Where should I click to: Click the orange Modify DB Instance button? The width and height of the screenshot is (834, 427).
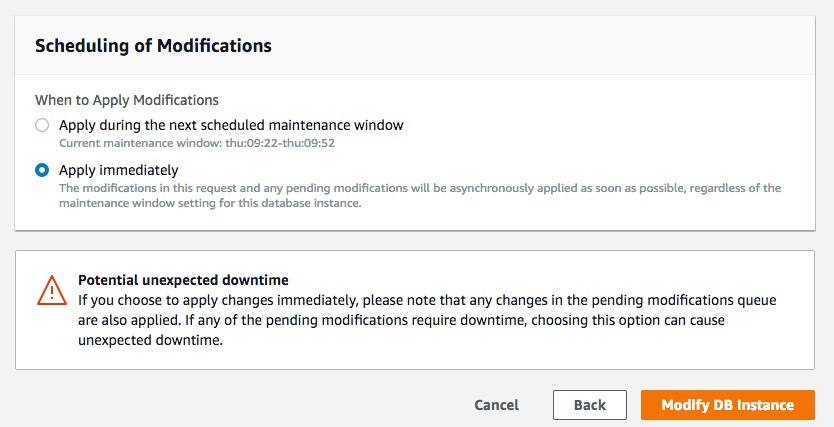coord(727,405)
